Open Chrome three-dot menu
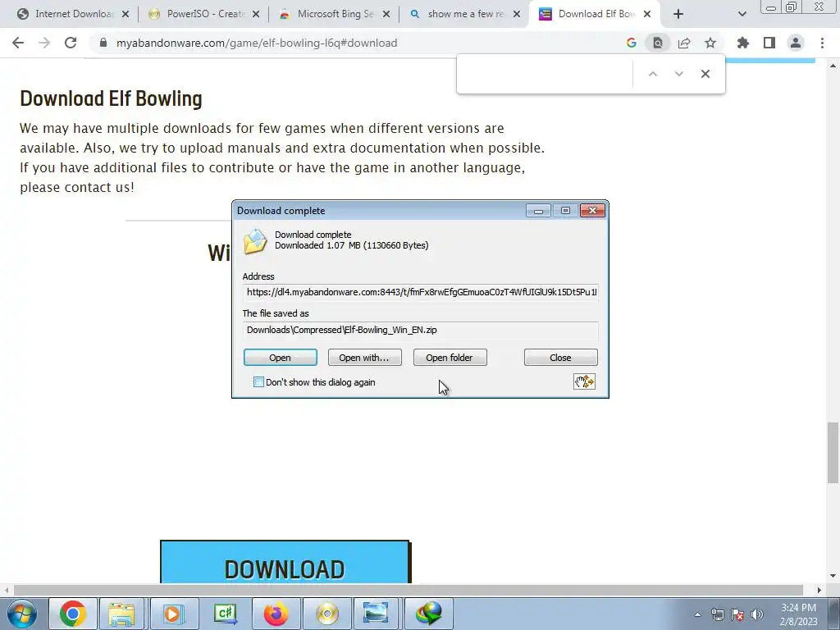This screenshot has height=630, width=840. 822,43
